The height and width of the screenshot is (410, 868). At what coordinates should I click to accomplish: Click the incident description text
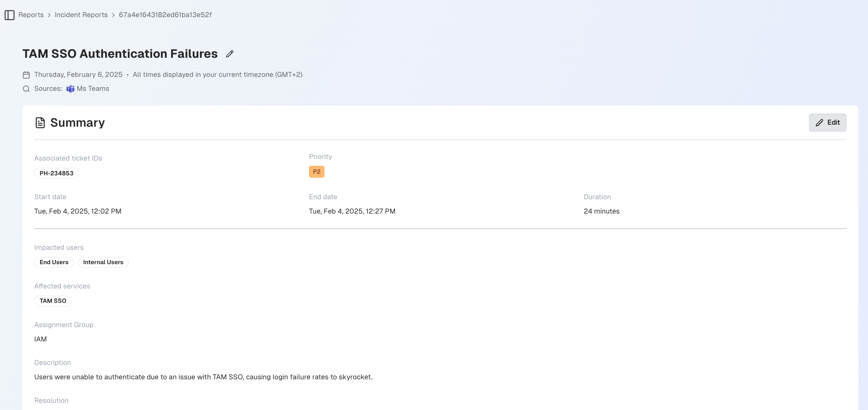pyautogui.click(x=203, y=377)
